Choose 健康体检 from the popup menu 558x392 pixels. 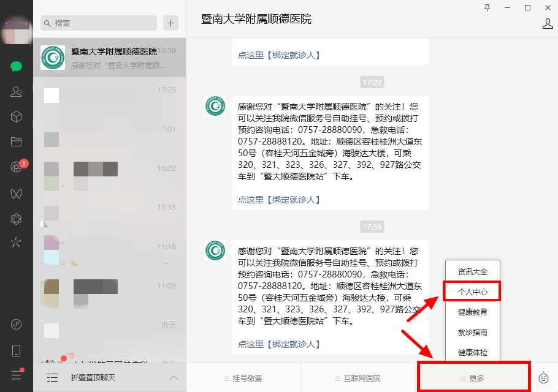click(473, 353)
